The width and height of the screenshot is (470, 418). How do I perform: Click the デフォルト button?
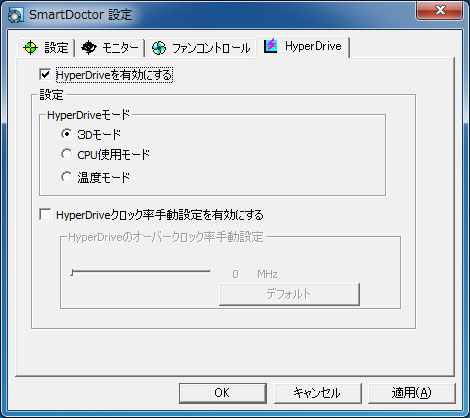[289, 294]
